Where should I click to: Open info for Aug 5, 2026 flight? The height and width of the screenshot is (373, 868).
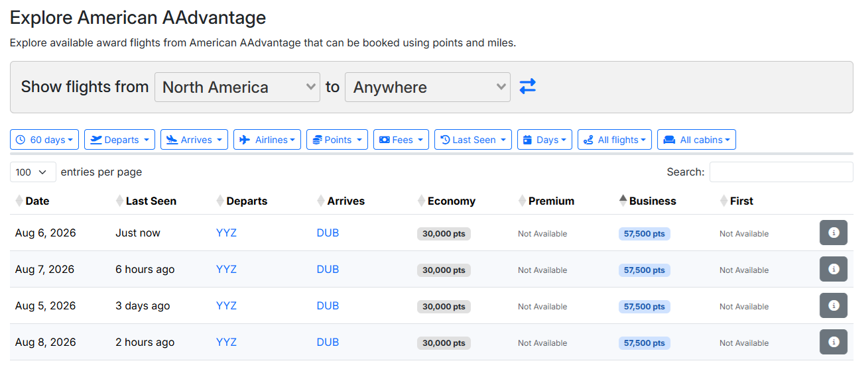(834, 305)
